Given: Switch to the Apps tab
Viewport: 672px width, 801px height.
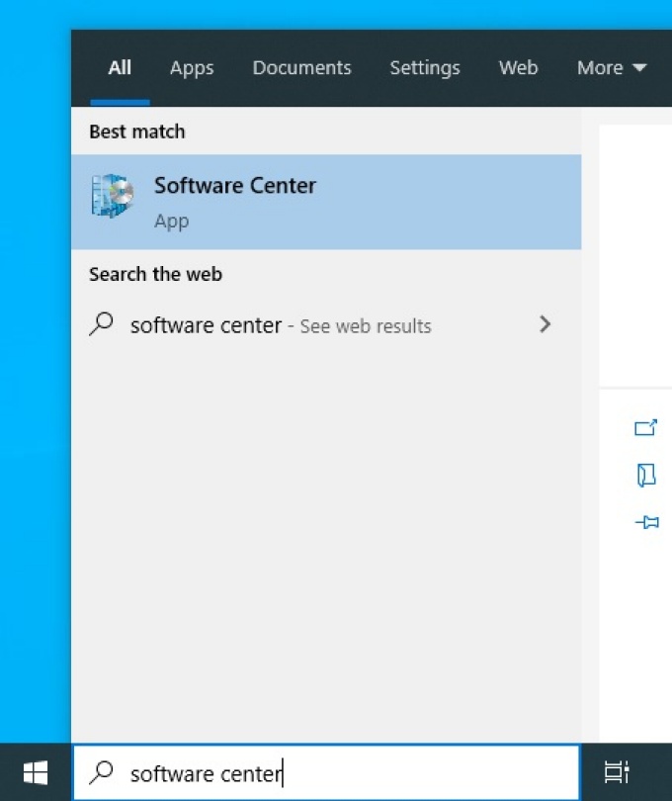Looking at the screenshot, I should (192, 68).
